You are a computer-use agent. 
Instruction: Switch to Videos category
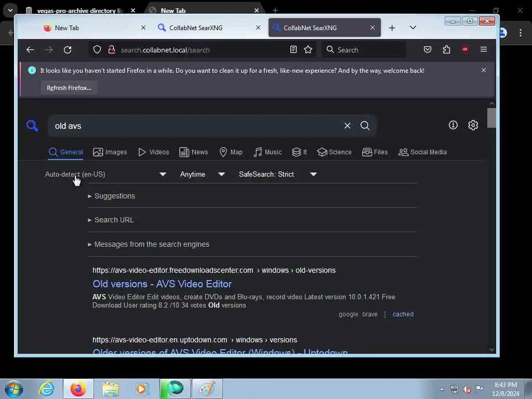[154, 152]
